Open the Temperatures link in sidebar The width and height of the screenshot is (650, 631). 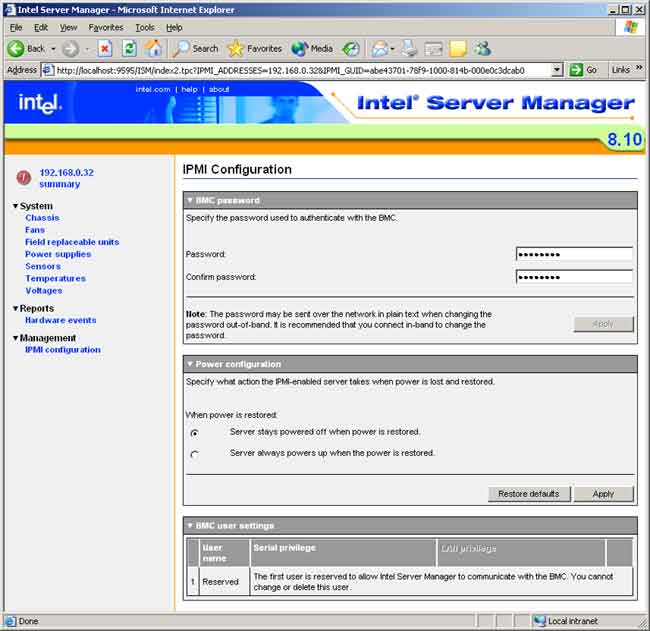[55, 278]
